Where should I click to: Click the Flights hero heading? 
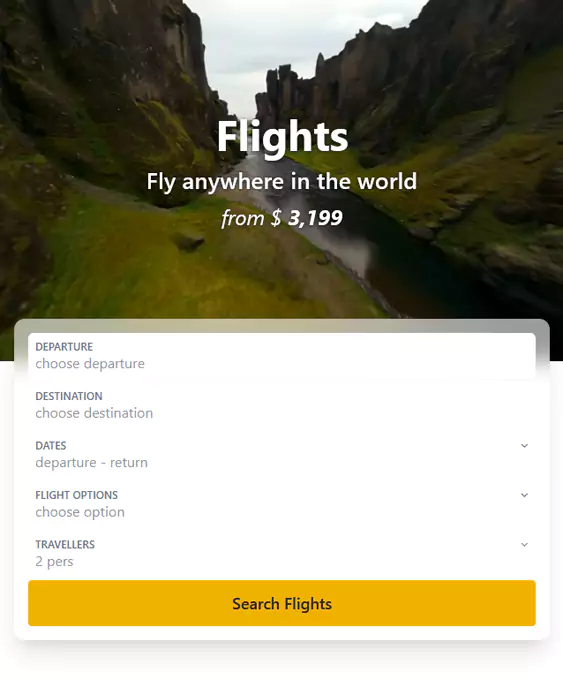[x=282, y=137]
